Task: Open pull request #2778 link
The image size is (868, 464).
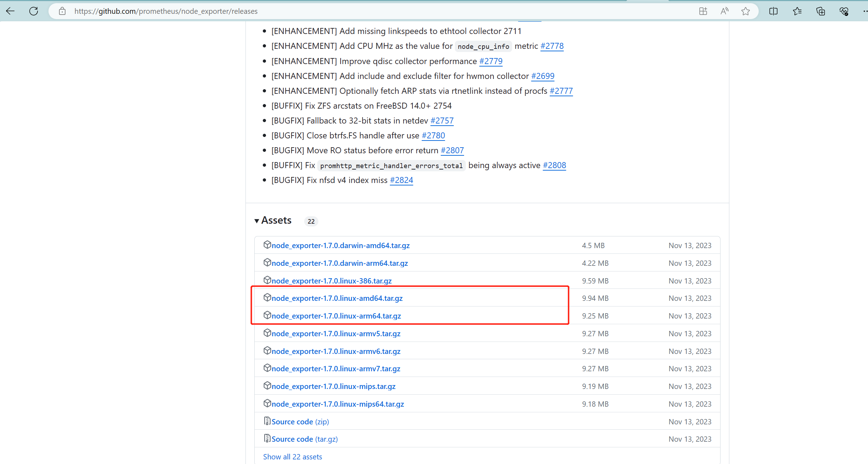Action: point(552,46)
